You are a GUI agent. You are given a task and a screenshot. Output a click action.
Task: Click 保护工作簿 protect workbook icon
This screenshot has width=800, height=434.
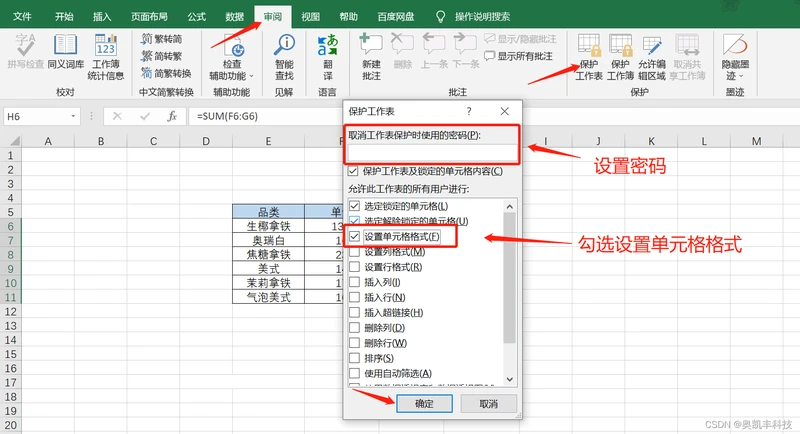click(620, 57)
